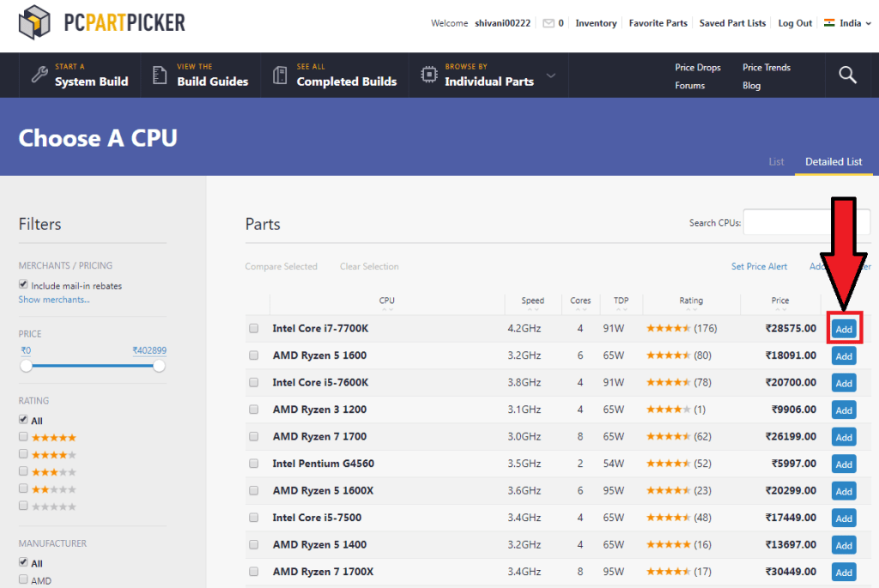Check the five-star rating filter
This screenshot has width=879, height=588.
[23, 436]
